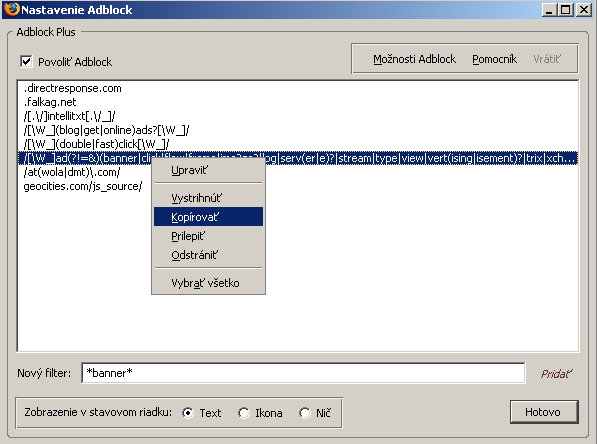Click the Pridať link to add filter

[556, 374]
